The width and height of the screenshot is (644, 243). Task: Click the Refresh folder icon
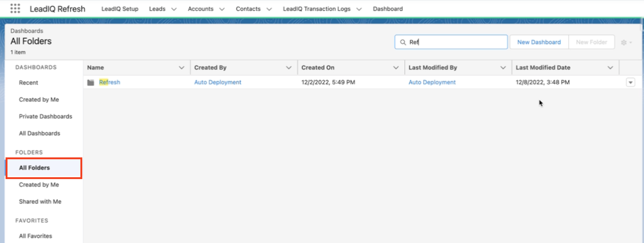(x=91, y=82)
